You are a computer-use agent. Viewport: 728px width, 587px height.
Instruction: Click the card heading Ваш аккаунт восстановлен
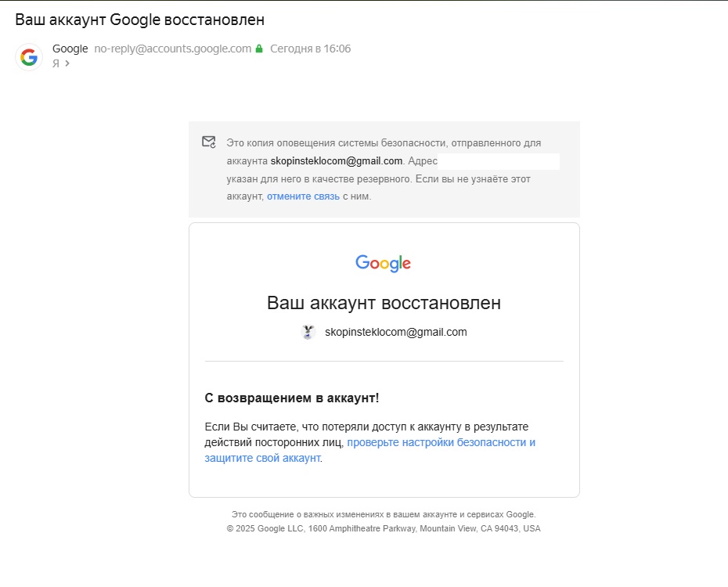pyautogui.click(x=384, y=303)
